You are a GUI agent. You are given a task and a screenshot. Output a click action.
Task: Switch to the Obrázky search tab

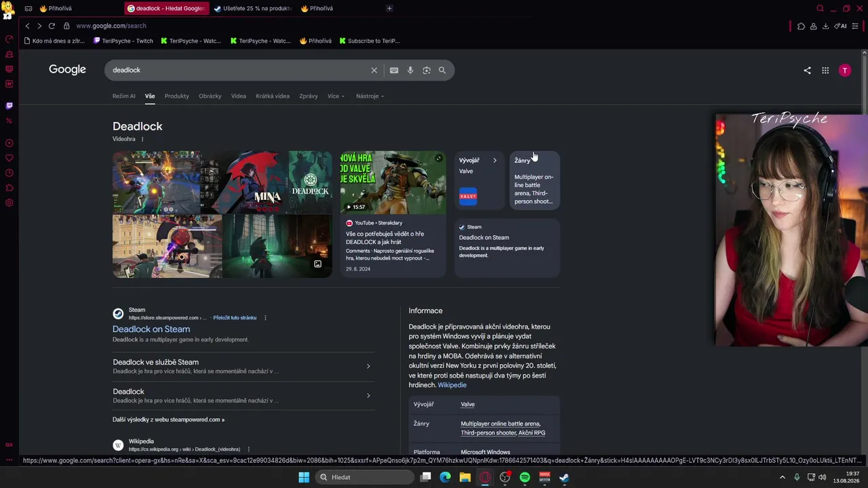point(210,96)
